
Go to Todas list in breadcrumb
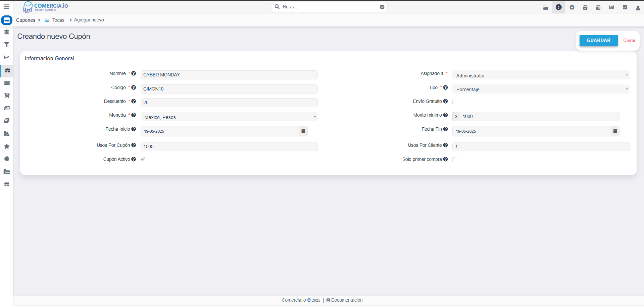58,20
